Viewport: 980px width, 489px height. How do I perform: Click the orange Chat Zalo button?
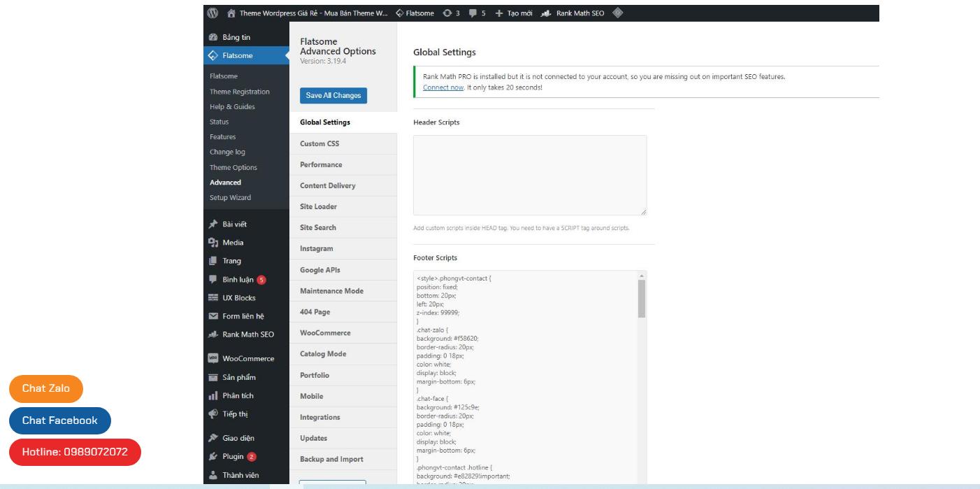click(46, 389)
